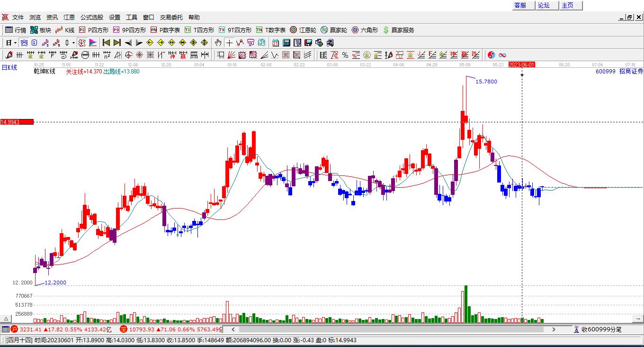Click the horizontal scrollbar right arrow
Viewport: 644px width, 347px height.
(554, 329)
